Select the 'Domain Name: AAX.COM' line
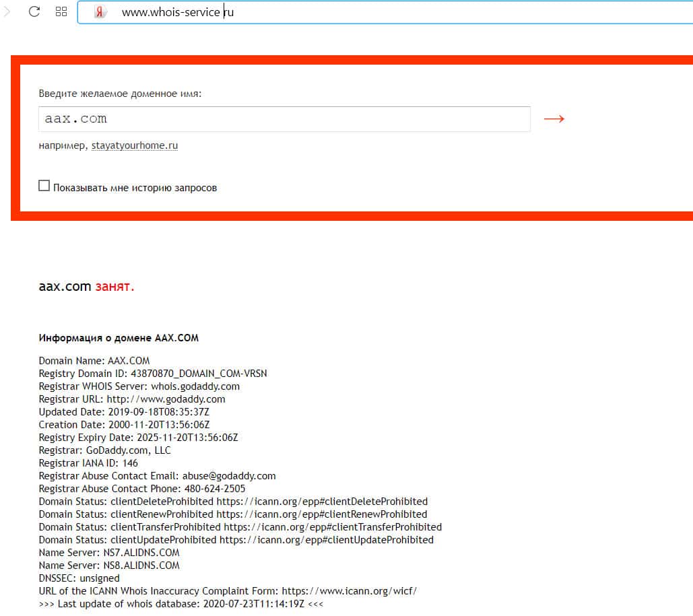This screenshot has width=693, height=616. [94, 361]
